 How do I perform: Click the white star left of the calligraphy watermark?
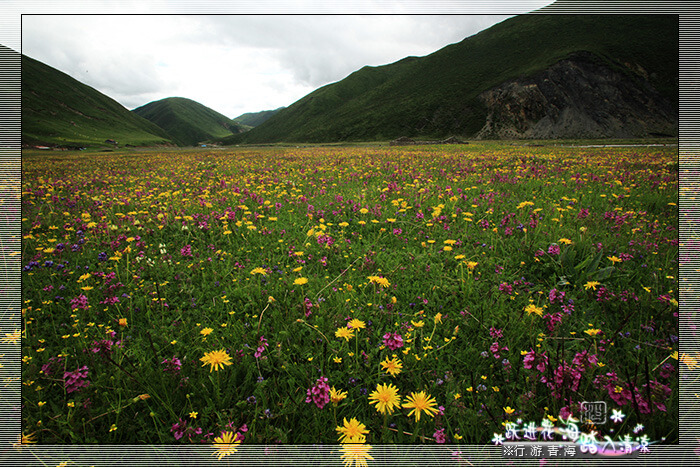coord(498,438)
